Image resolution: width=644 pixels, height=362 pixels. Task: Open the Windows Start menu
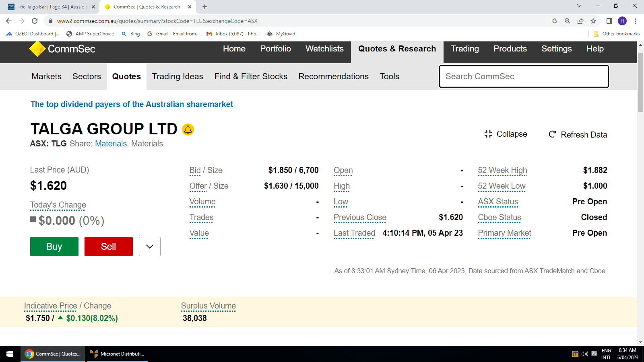(10, 354)
